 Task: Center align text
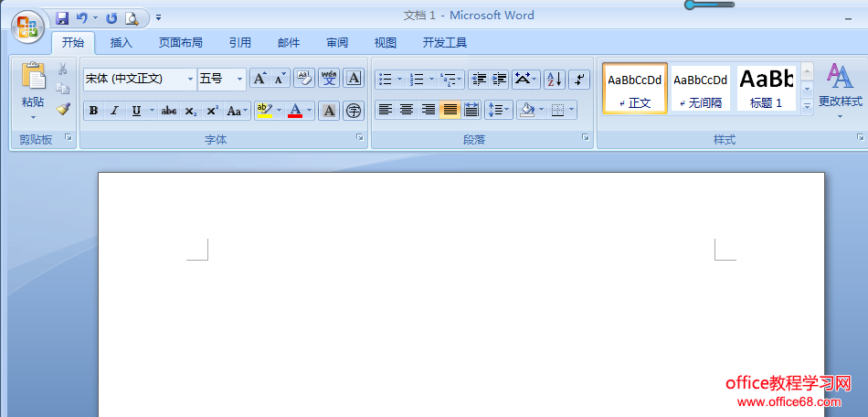pos(407,110)
